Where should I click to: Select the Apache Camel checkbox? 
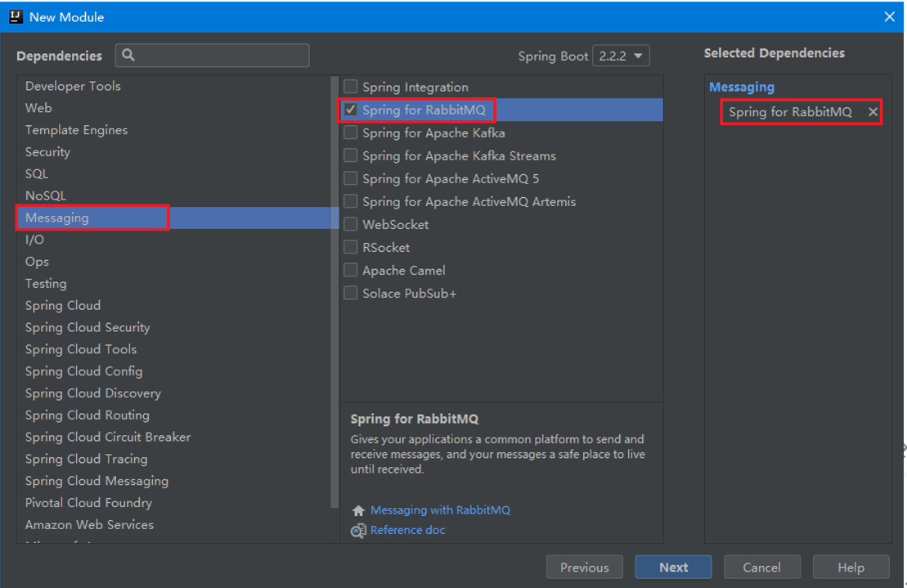coord(351,270)
